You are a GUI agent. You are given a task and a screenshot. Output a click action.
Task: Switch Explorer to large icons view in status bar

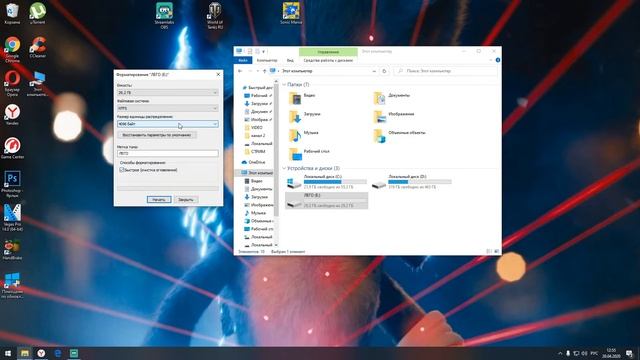pos(496,251)
